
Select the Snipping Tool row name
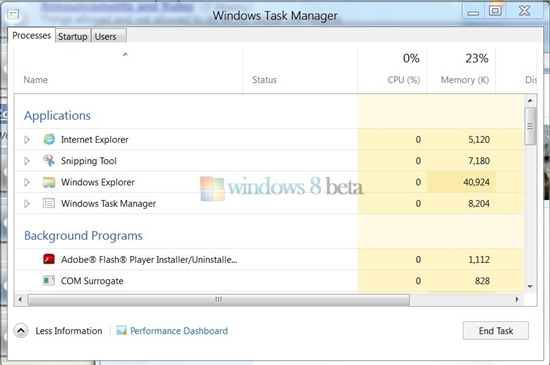tap(89, 161)
